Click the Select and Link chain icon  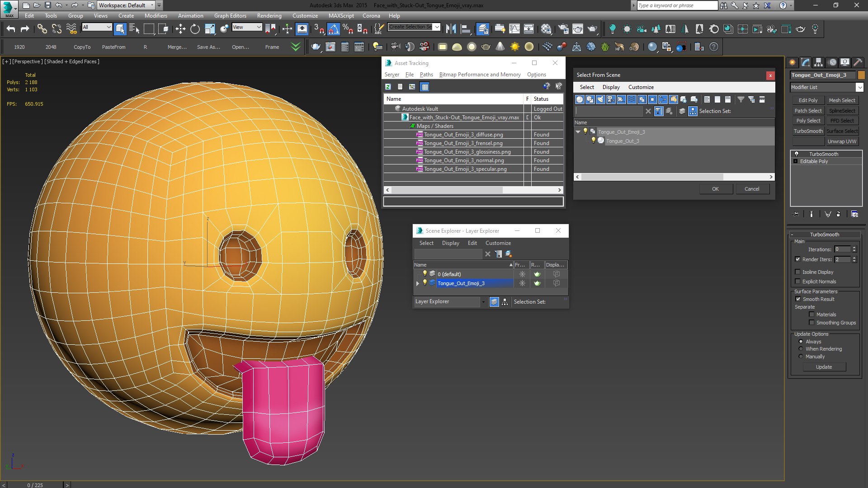42,29
